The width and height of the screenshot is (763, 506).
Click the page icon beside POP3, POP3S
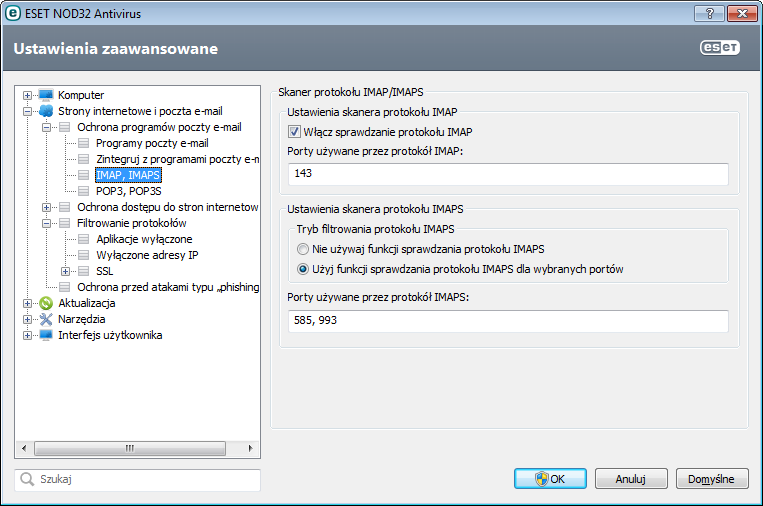click(84, 191)
